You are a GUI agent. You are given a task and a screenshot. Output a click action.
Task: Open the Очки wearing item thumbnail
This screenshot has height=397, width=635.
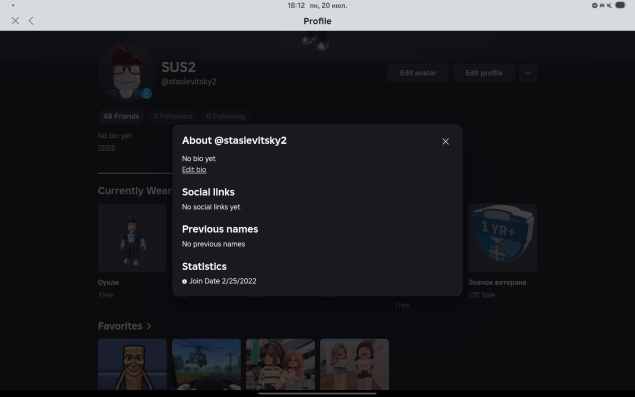[x=132, y=238]
